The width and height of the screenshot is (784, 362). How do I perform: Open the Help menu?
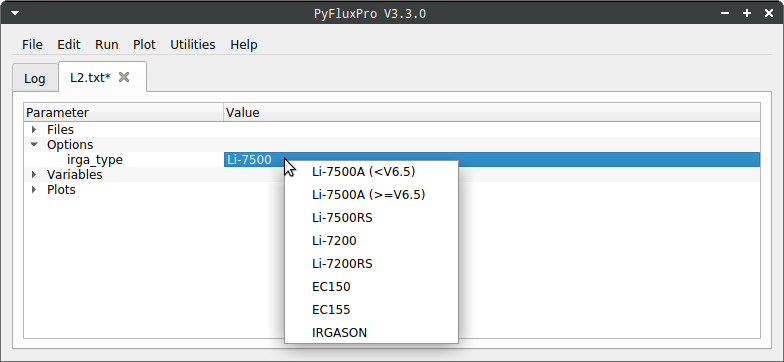pyautogui.click(x=244, y=44)
